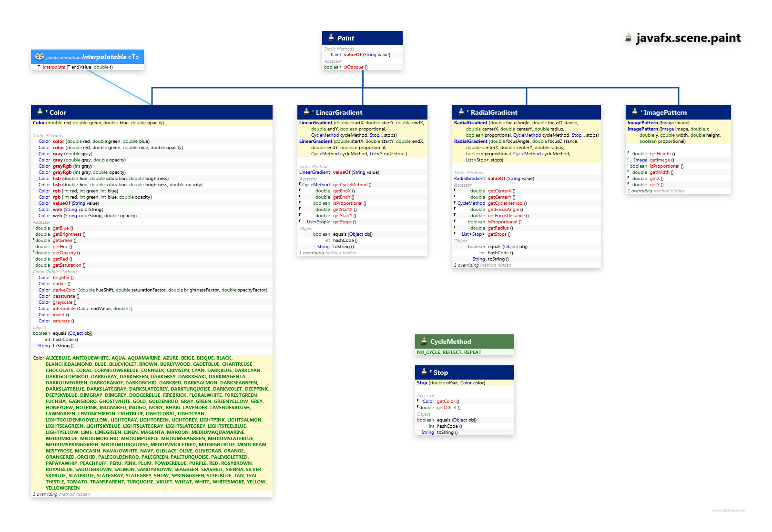Click the ALICEBLUE color constant
Image resolution: width=772 pixels, height=532 pixels.
tap(58, 358)
